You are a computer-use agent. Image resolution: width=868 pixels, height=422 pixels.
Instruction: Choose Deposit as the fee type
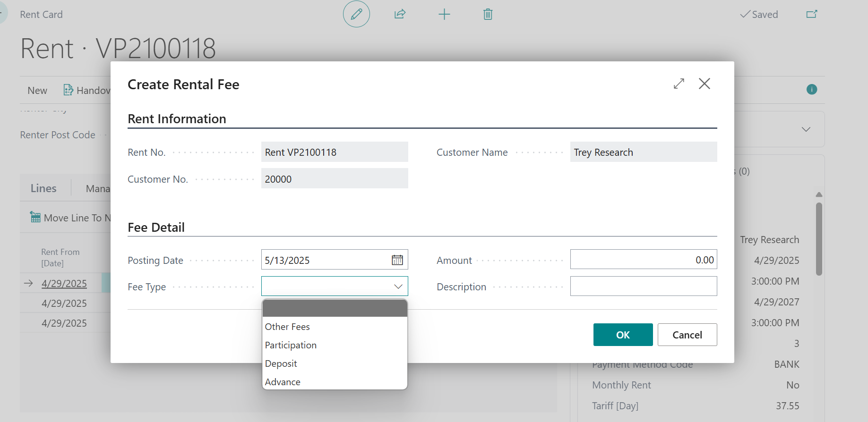pyautogui.click(x=281, y=363)
